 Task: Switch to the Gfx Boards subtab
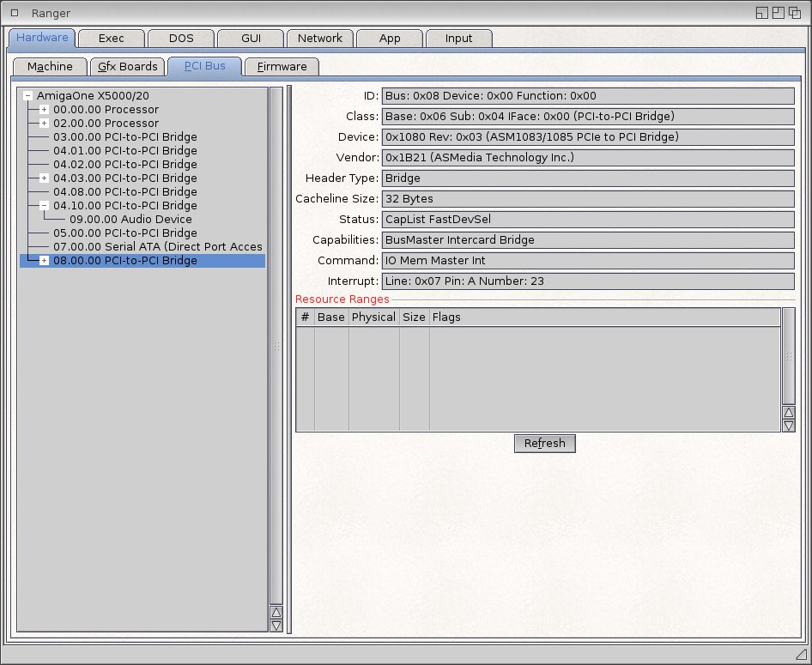[x=127, y=67]
